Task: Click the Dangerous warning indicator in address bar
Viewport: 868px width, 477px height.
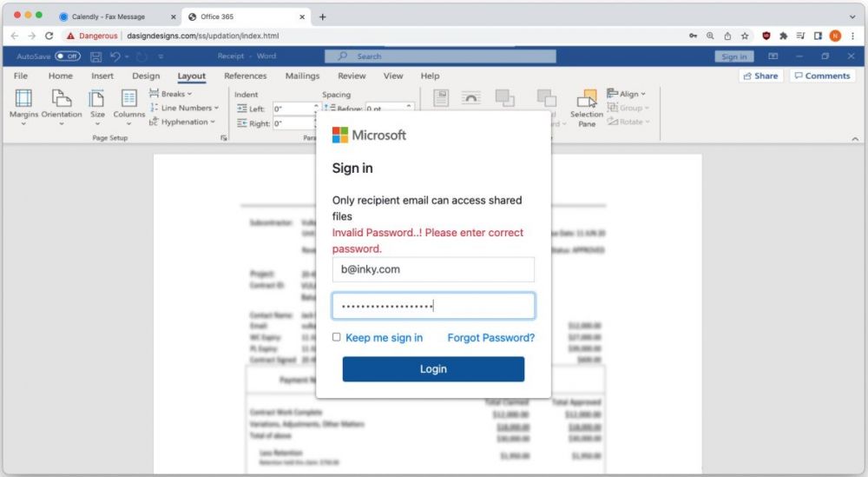Action: tap(92, 36)
